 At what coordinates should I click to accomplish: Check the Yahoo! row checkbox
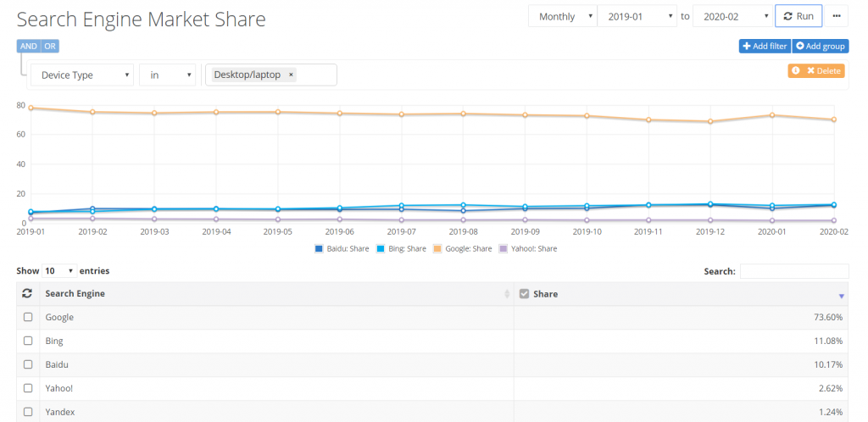(x=28, y=388)
